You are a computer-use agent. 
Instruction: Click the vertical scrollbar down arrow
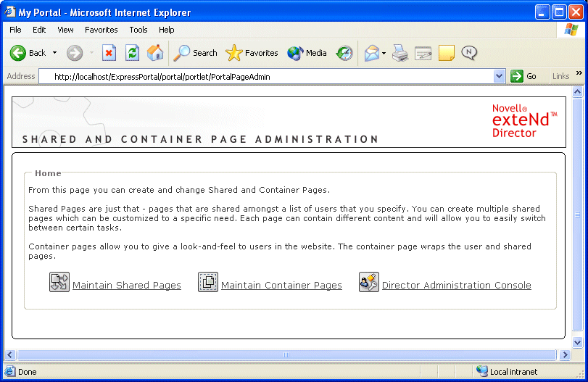pyautogui.click(x=578, y=342)
